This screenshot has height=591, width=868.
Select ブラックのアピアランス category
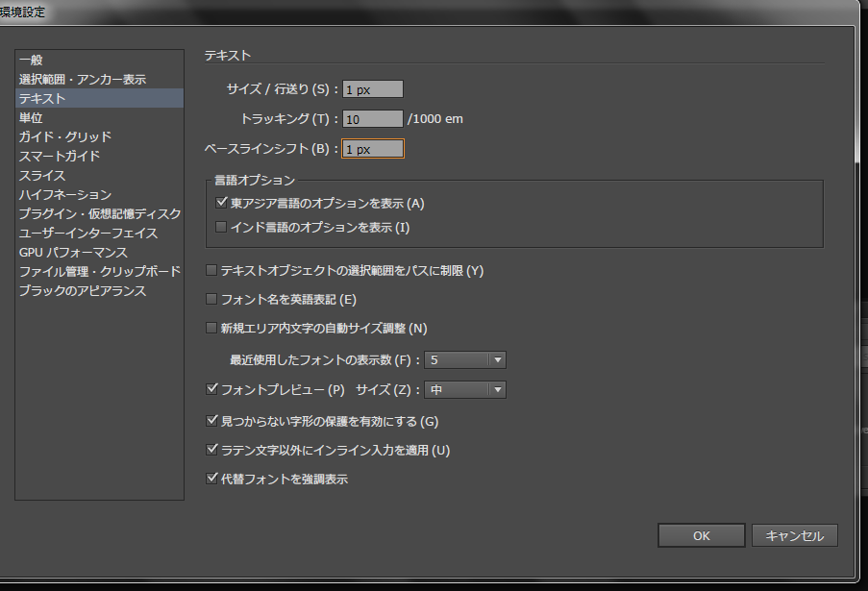click(100, 290)
